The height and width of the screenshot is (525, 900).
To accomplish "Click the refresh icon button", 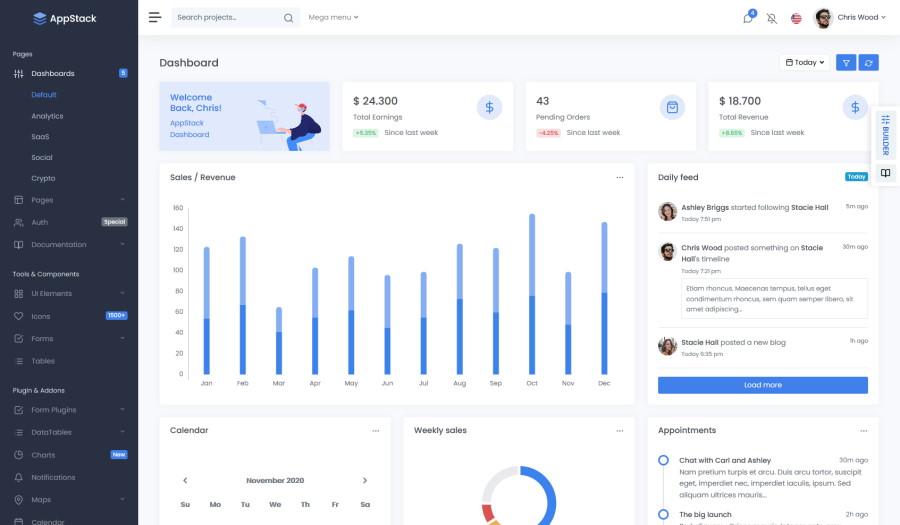I will (x=869, y=62).
